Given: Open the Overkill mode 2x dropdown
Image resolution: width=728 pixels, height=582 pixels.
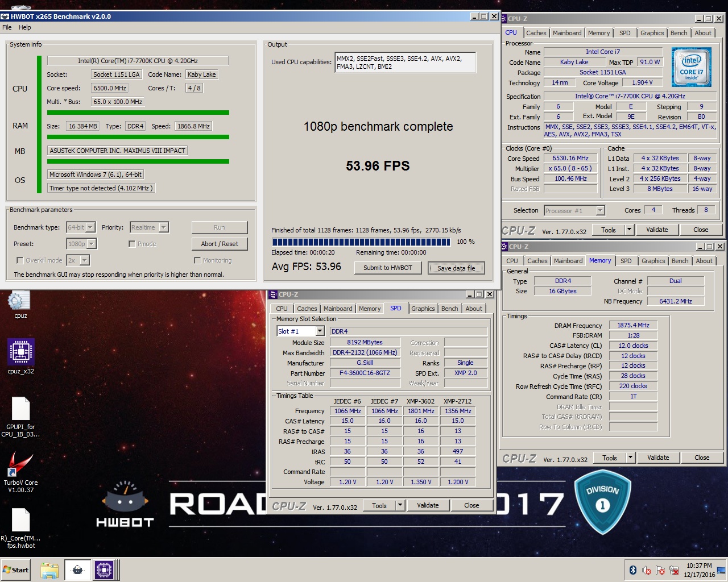Looking at the screenshot, I should tap(84, 260).
